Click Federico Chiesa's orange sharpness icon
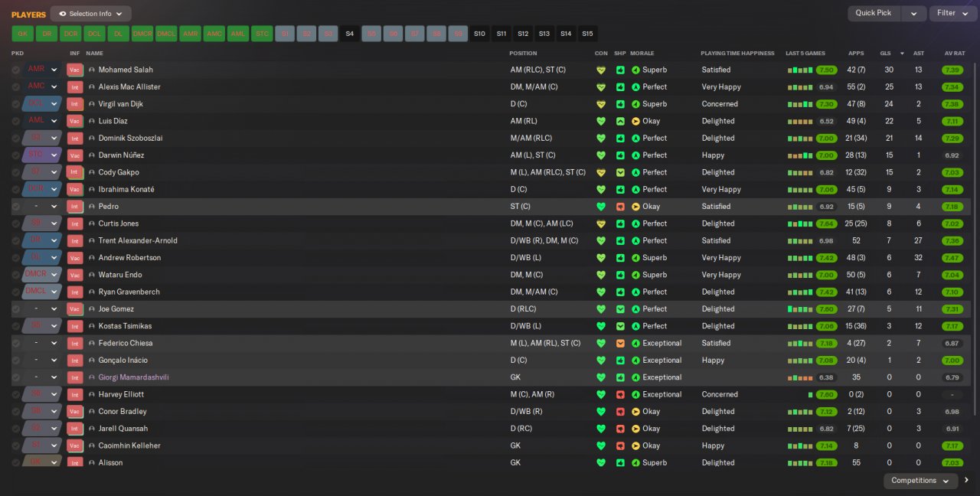980x496 pixels. (x=620, y=344)
